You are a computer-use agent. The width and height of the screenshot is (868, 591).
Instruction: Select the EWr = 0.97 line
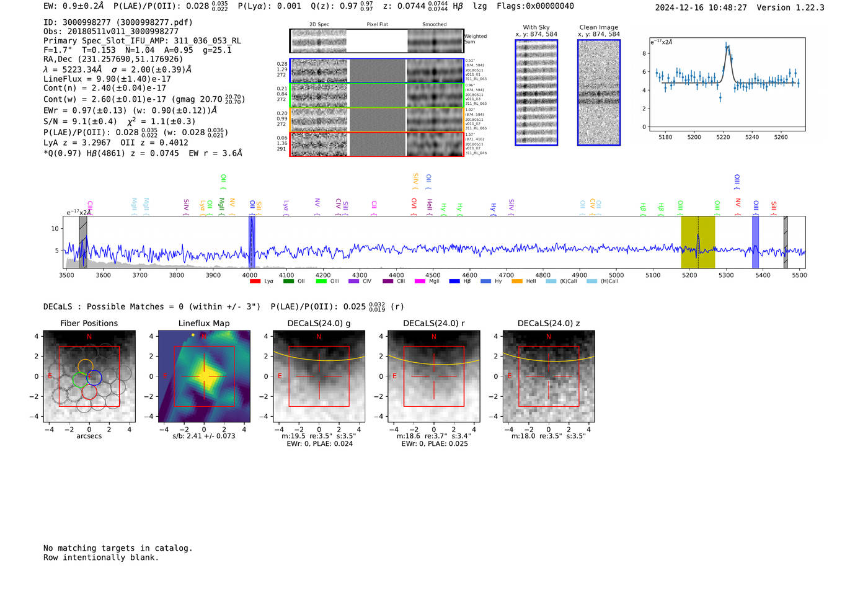pos(130,110)
